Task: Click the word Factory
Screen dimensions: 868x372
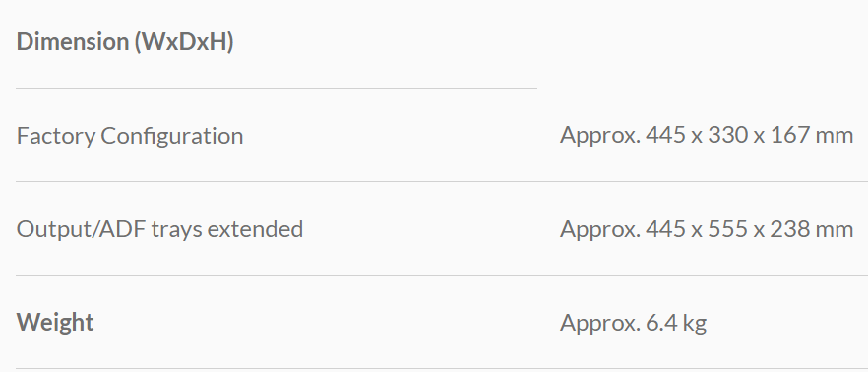Action: [55, 137]
